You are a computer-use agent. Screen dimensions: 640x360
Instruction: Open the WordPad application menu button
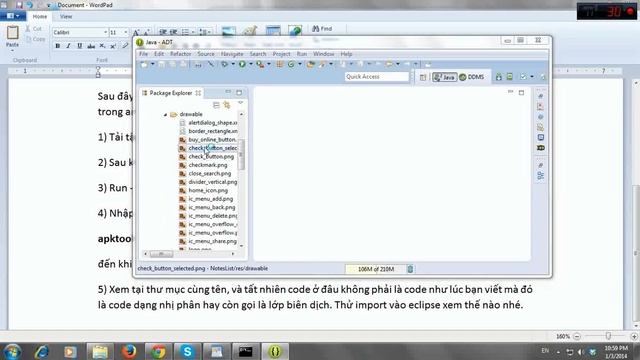pyautogui.click(x=13, y=16)
